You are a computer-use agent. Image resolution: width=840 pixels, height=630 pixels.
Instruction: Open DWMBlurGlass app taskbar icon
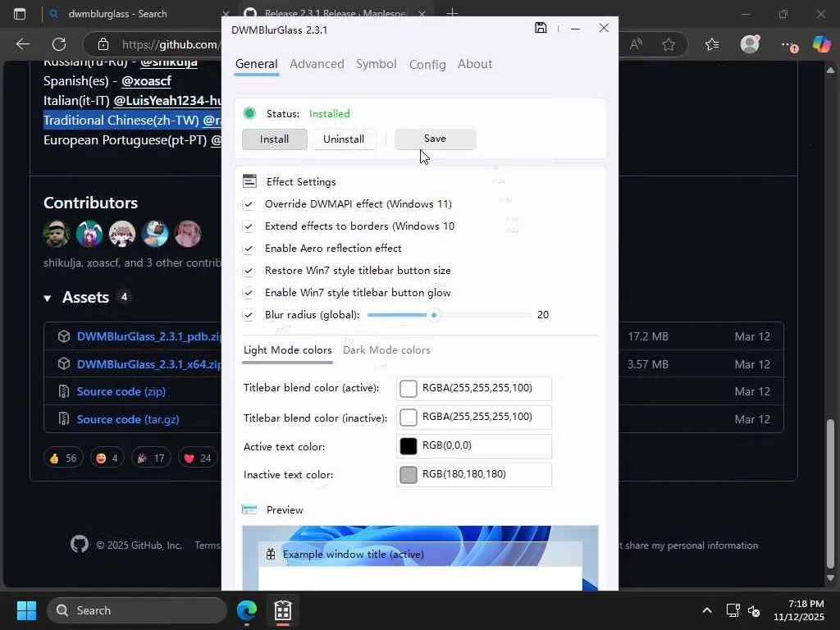click(282, 610)
